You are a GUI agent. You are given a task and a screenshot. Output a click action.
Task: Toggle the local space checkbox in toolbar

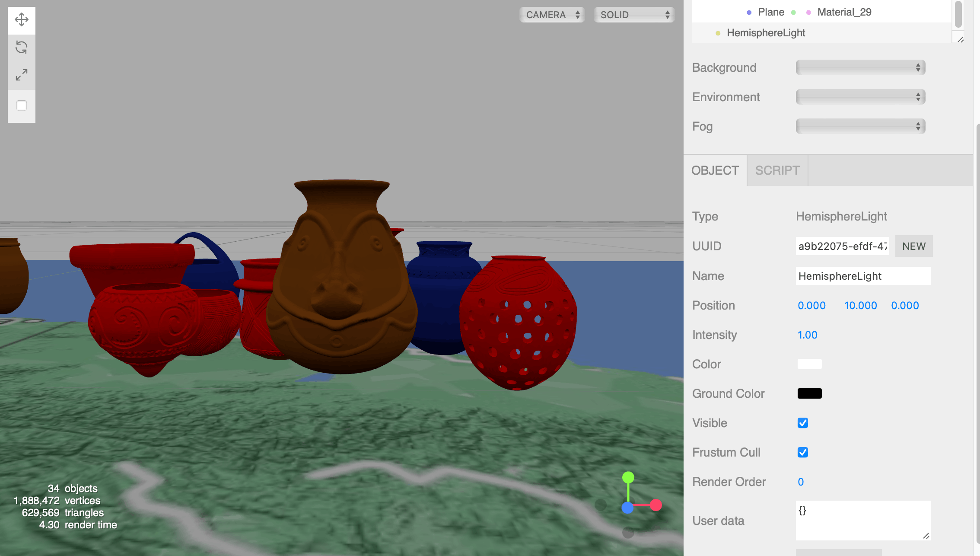22,105
